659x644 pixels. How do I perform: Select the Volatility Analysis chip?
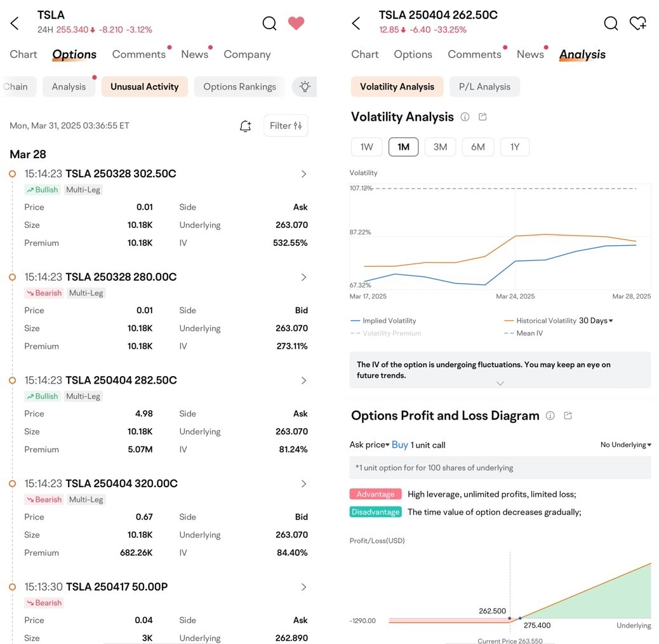click(x=397, y=86)
